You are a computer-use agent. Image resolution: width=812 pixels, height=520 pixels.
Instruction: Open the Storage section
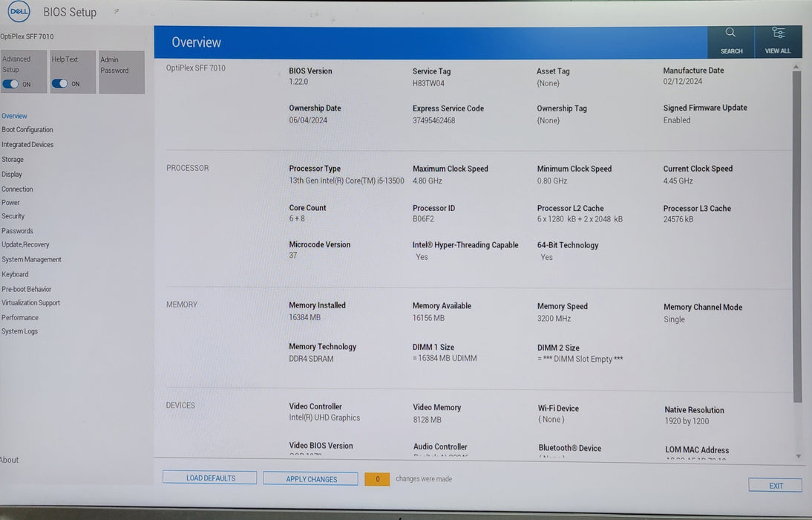click(13, 160)
